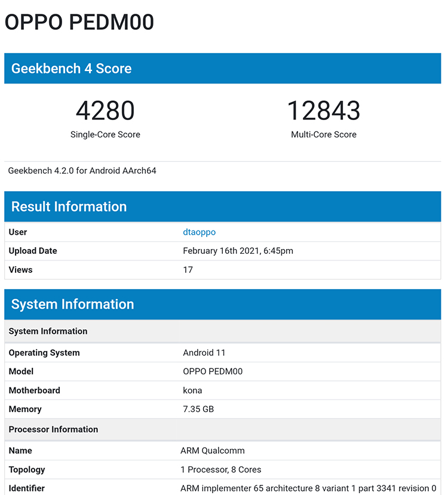Viewport: 448px width, 495px height.
Task: Select the 7.35 GB memory value
Action: coord(198,409)
